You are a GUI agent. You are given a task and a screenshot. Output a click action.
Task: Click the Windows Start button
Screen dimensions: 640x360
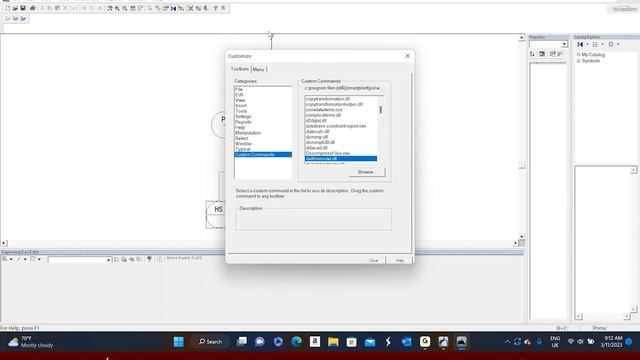pos(178,342)
